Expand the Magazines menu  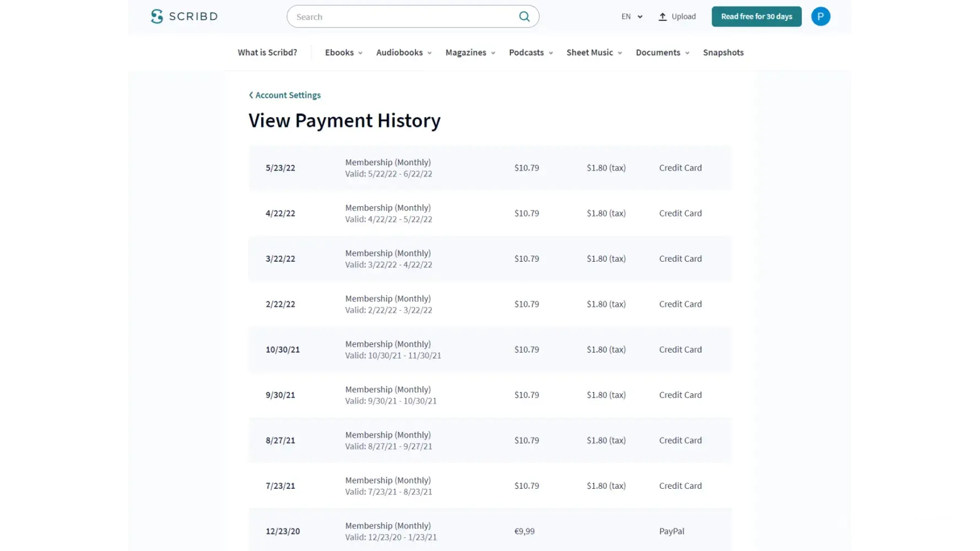(x=470, y=52)
